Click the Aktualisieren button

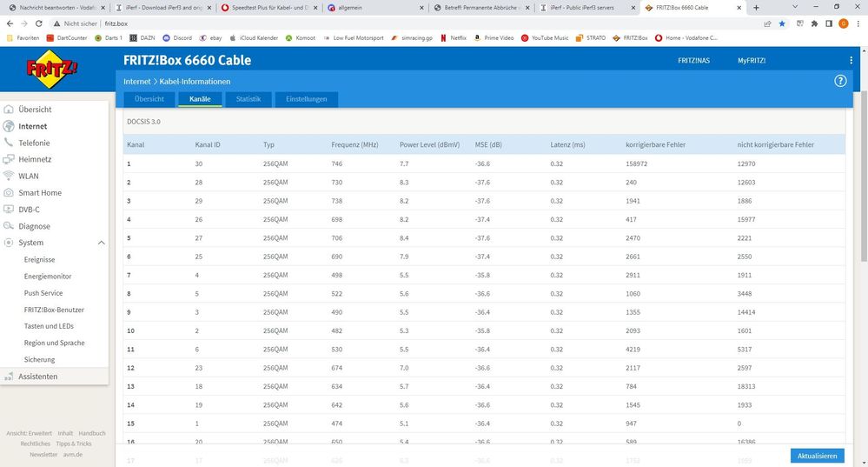point(817,456)
